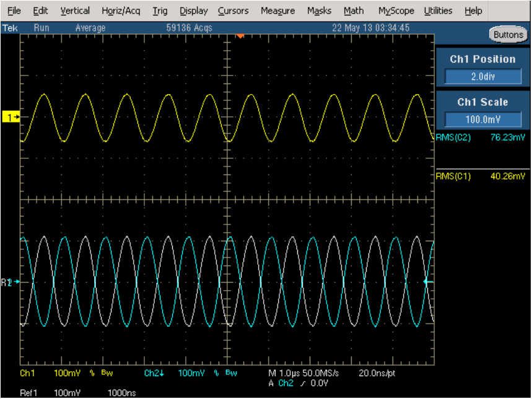The image size is (532, 399).
Task: Click the 40.26mV measurement value
Action: 508,176
